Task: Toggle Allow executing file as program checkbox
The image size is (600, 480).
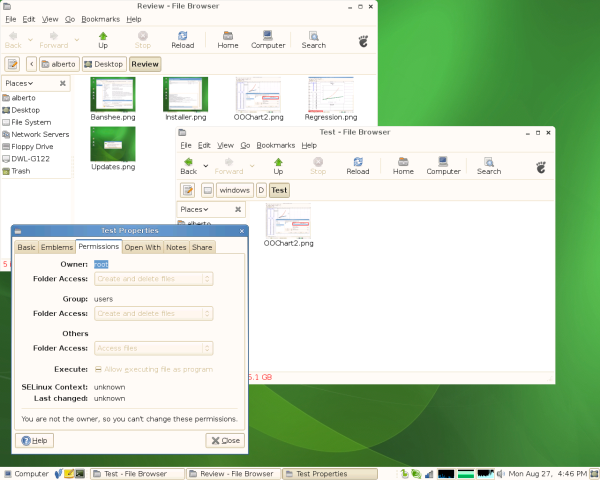Action: coord(98,369)
